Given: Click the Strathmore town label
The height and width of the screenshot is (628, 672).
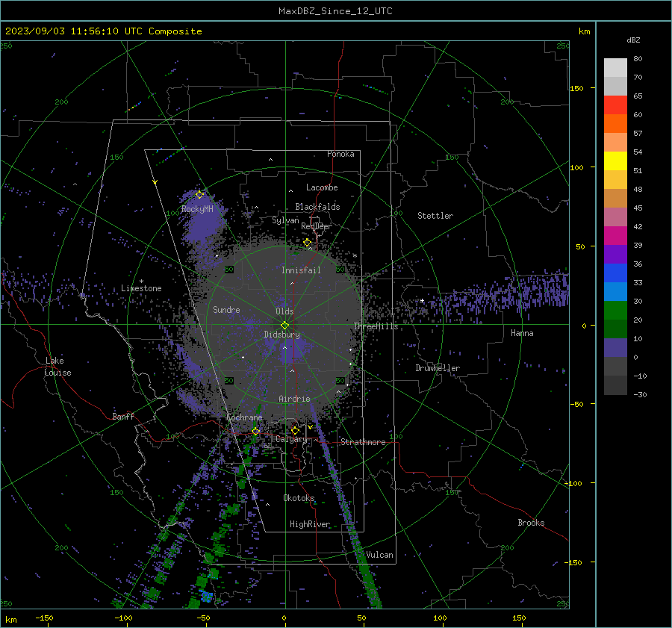Looking at the screenshot, I should (x=363, y=442).
